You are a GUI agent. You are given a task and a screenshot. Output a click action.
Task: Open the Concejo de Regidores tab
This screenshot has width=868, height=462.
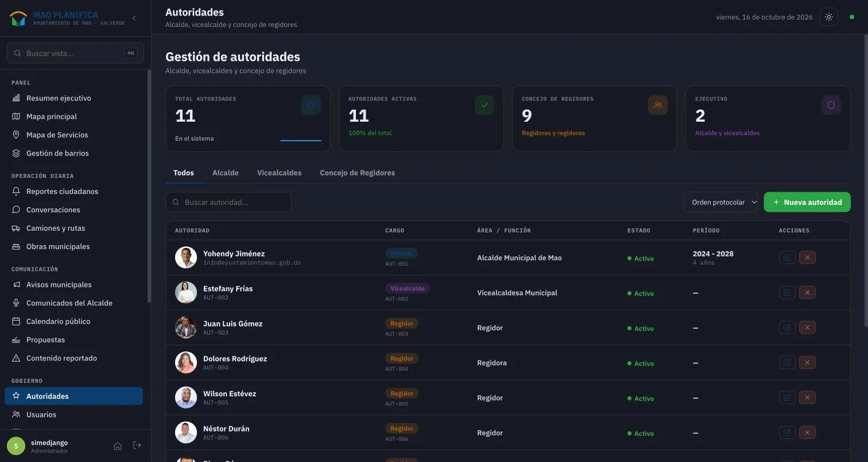[x=357, y=173]
